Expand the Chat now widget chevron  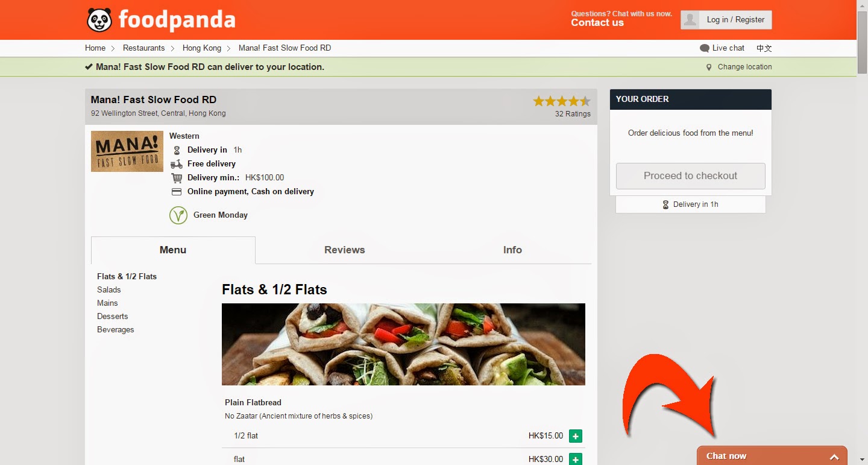834,457
